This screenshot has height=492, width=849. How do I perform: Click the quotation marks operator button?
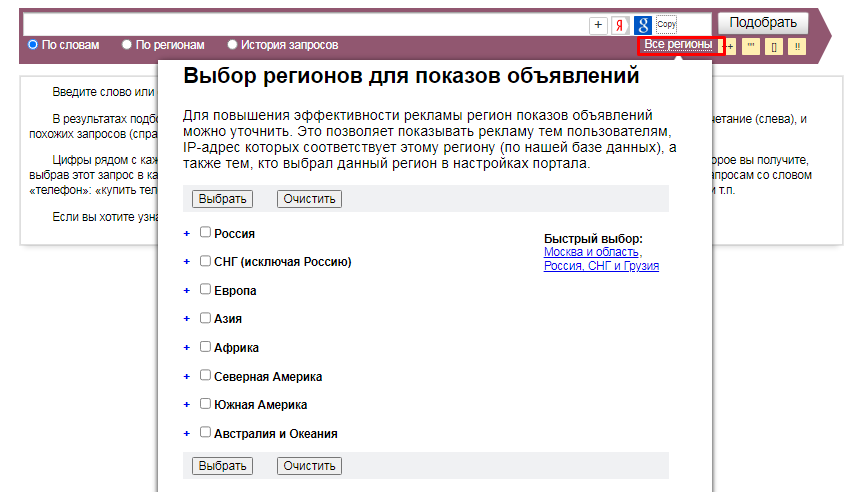pyautogui.click(x=750, y=46)
